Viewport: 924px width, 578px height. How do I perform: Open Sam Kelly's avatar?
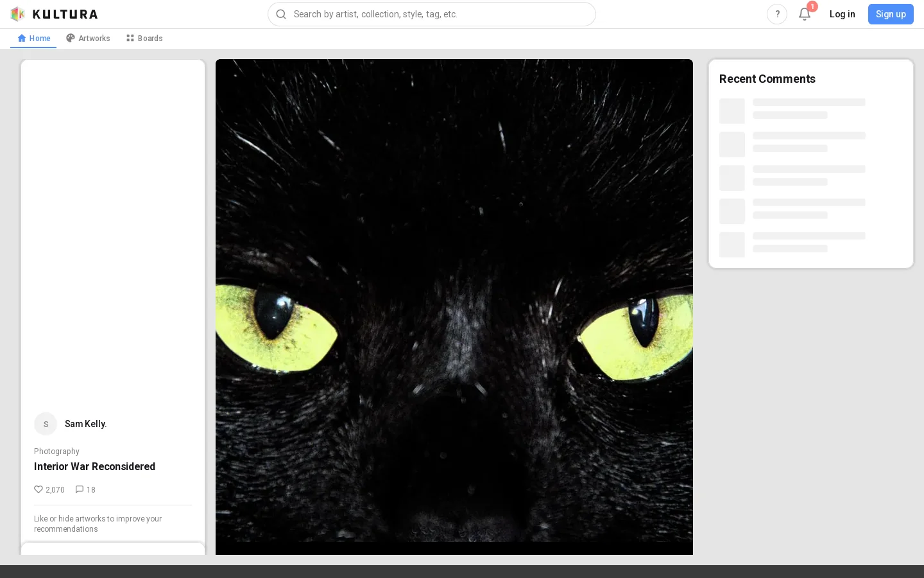46,424
